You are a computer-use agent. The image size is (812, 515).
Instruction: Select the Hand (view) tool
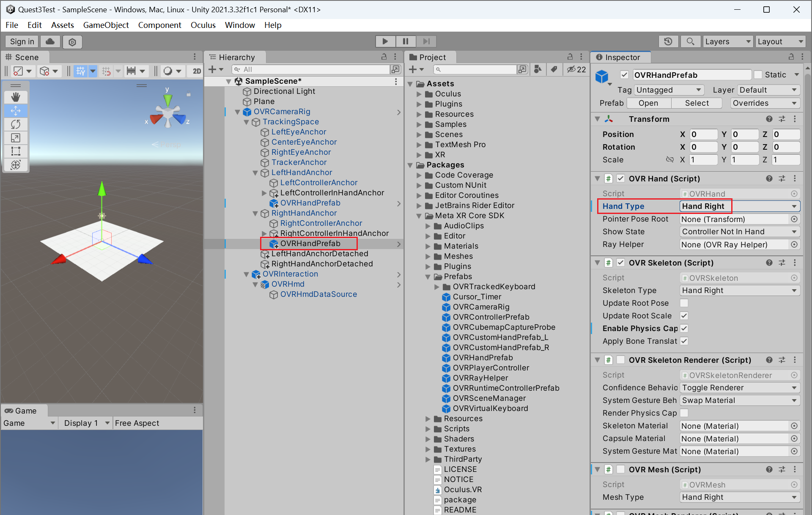pyautogui.click(x=16, y=97)
